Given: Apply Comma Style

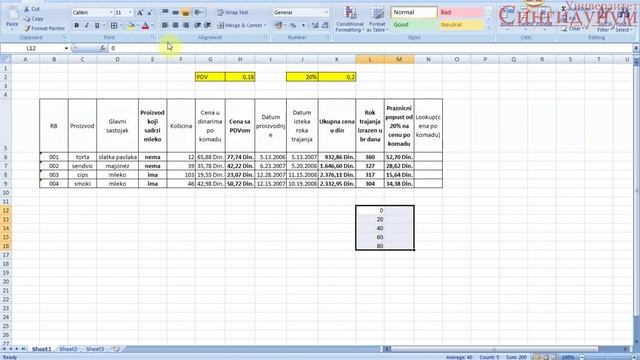Looking at the screenshot, I should [303, 25].
